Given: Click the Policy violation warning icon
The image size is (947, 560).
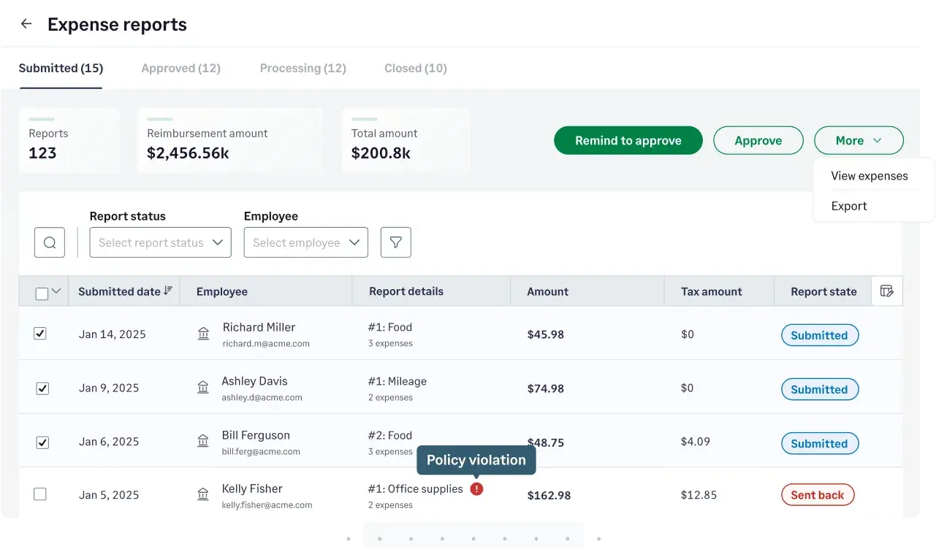Looking at the screenshot, I should coord(476,488).
